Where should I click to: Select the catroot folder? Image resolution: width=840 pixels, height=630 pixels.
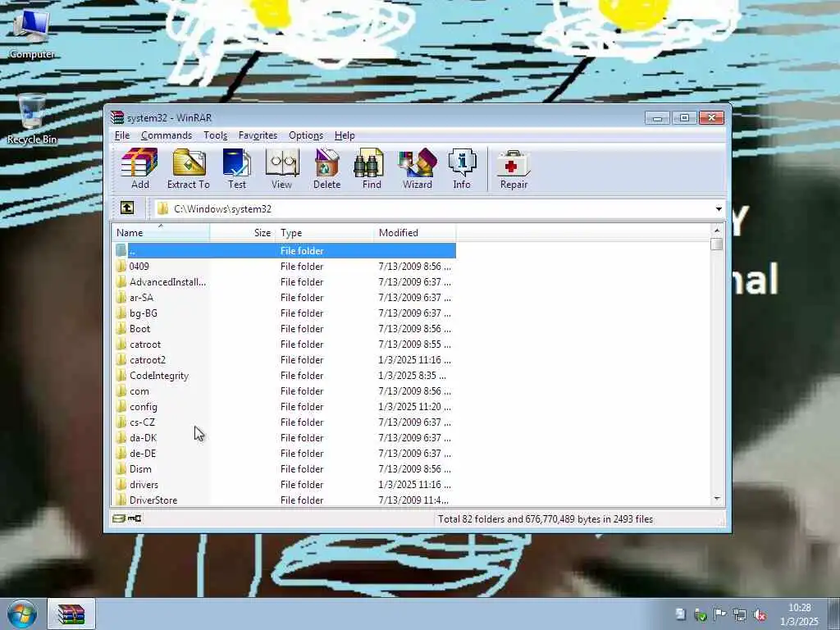[x=285, y=344]
